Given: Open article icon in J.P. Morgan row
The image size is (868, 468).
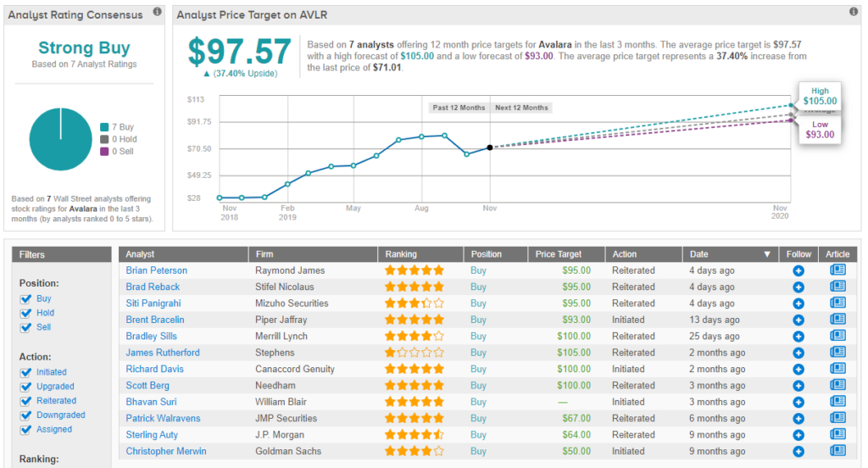Looking at the screenshot, I should pyautogui.click(x=837, y=433).
